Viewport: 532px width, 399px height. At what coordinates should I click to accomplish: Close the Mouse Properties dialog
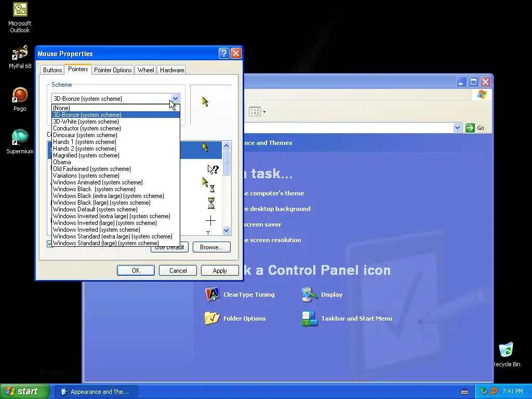pyautogui.click(x=236, y=54)
